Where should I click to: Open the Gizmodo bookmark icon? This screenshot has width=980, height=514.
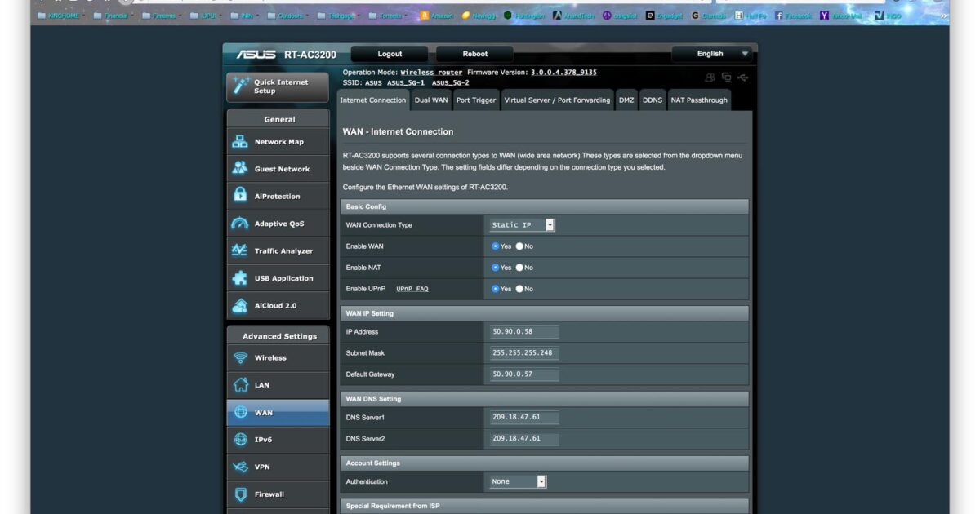695,16
